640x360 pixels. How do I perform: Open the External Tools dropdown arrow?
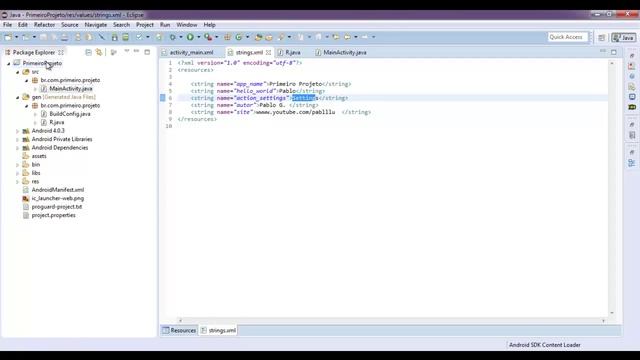[217, 37]
